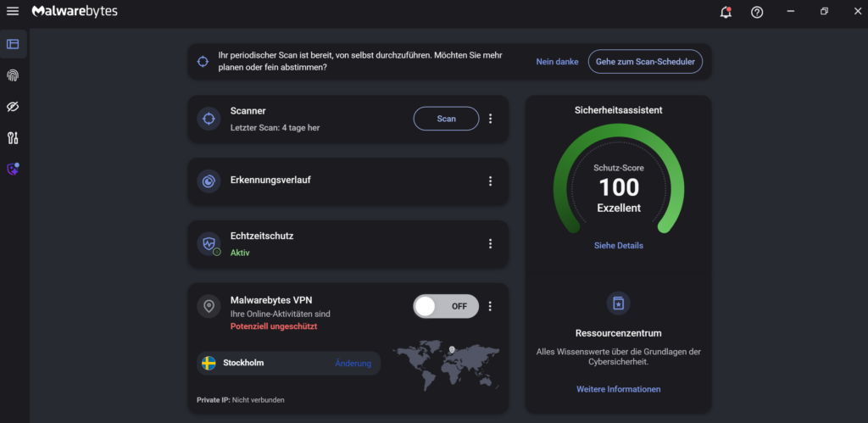Open the crossed-out eye privacy icon
The image size is (868, 423).
tap(13, 107)
